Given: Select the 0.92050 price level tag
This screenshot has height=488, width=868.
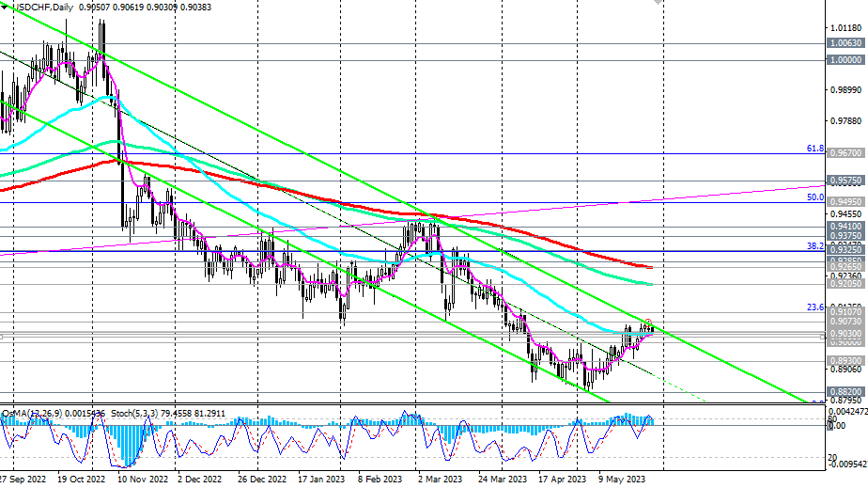Looking at the screenshot, I should point(845,284).
